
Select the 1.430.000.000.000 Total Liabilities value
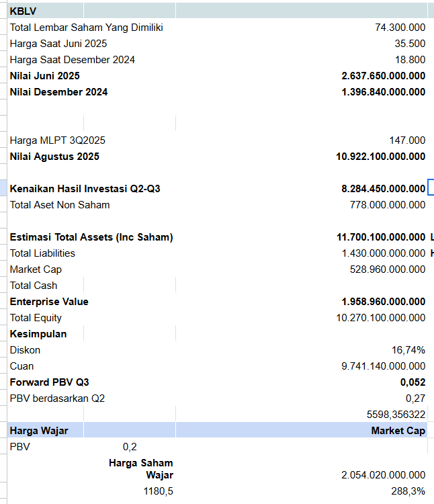point(383,253)
